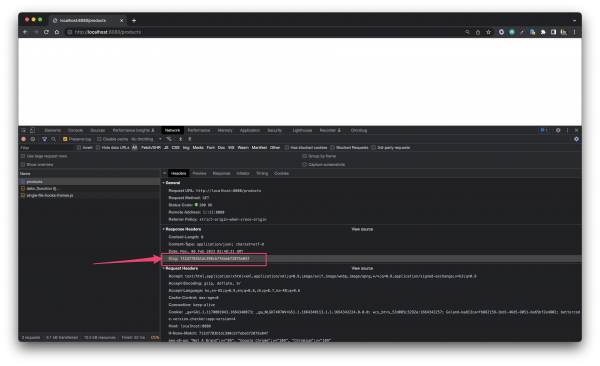Import HAR file with upload arrow
This screenshot has height=366, width=600.
(181, 139)
